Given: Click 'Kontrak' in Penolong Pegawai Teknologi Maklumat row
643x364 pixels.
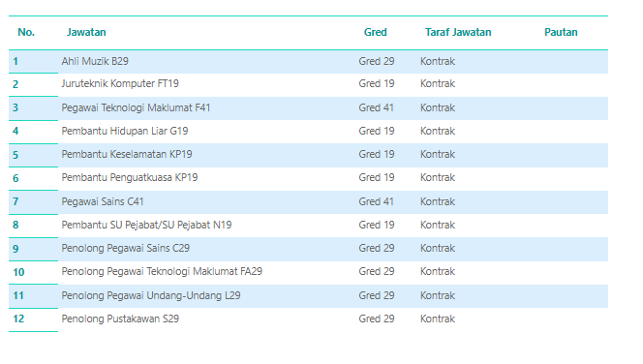Looking at the screenshot, I should click(438, 271).
